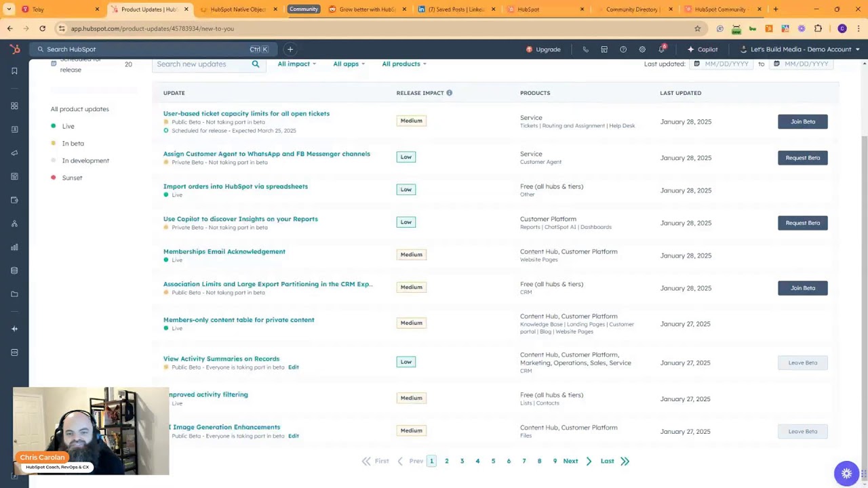868x488 pixels.
Task: Click the search magnifier in new updates field
Action: point(256,64)
